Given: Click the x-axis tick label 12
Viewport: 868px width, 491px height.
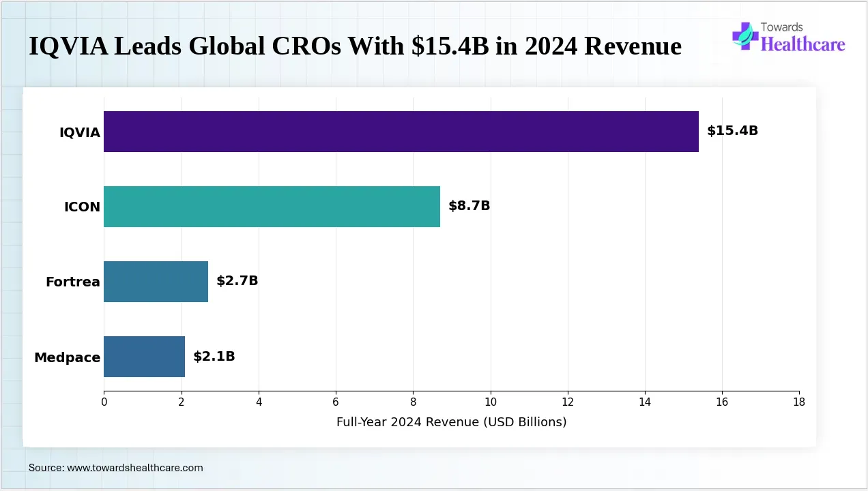Looking at the screenshot, I should [568, 402].
